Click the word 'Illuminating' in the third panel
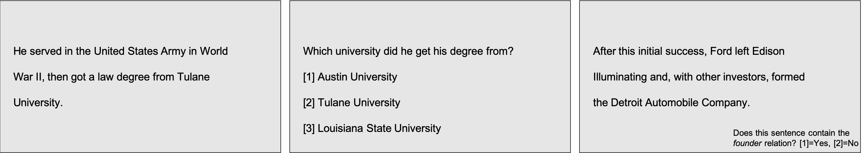This screenshot has height=153, width=868. tap(620, 77)
